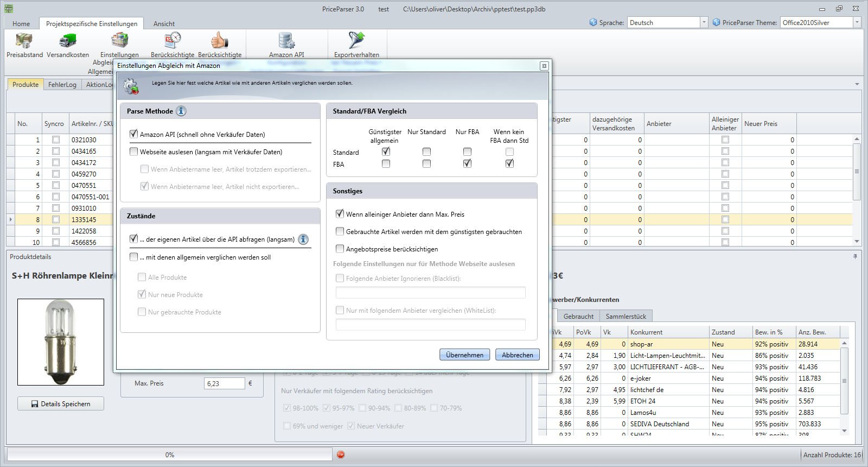Click Abbrechen to cancel the dialog

517,355
